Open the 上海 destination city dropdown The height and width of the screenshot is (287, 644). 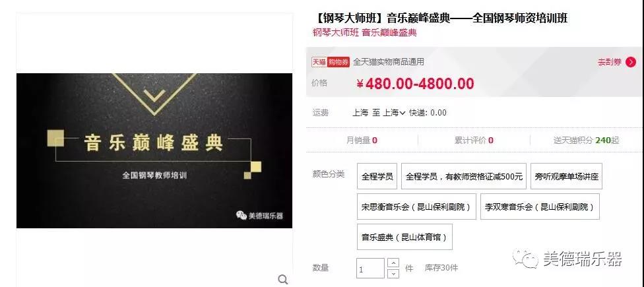395,113
